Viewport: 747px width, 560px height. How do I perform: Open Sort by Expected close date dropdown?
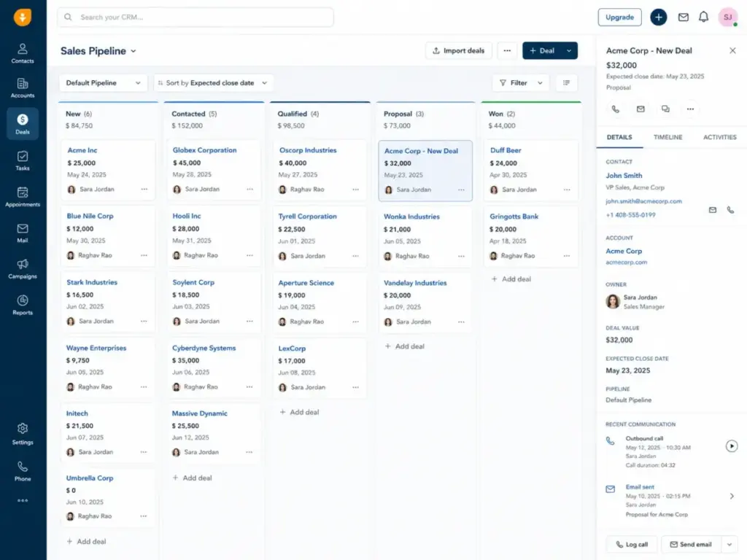pyautogui.click(x=214, y=83)
